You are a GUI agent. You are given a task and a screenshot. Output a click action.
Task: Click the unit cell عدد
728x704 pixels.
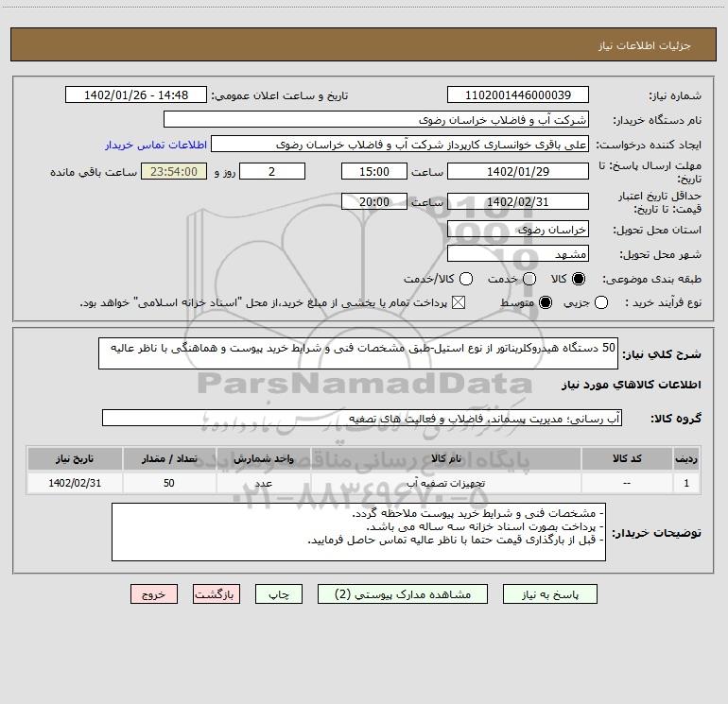point(263,483)
